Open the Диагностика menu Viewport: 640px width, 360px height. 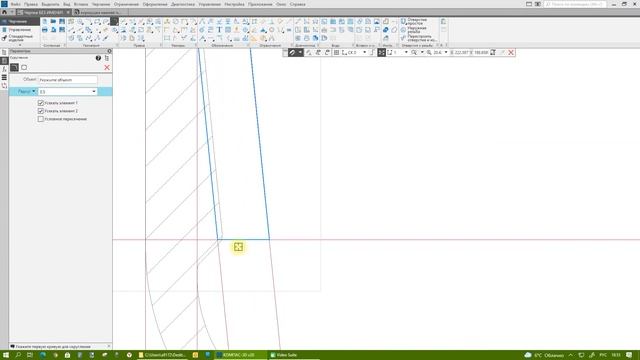183,4
